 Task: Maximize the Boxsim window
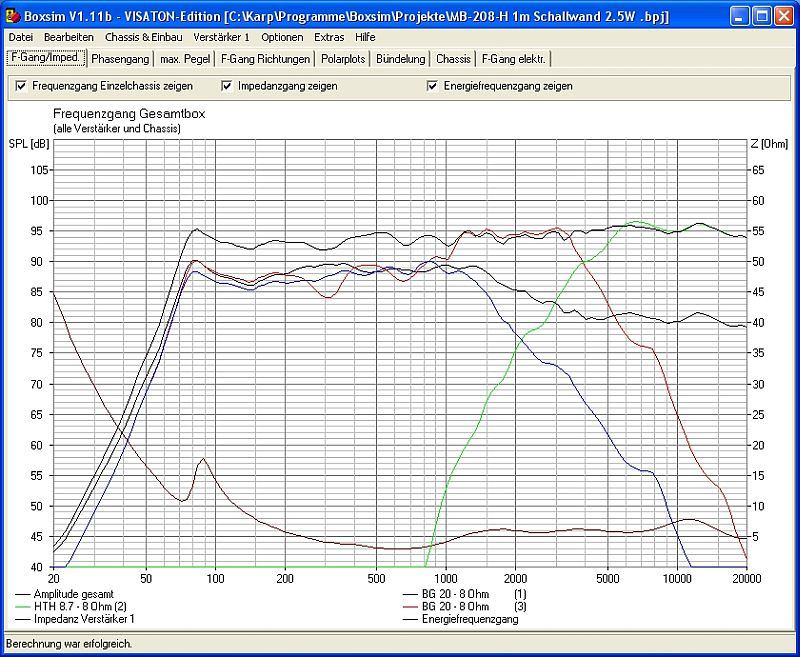(761, 17)
